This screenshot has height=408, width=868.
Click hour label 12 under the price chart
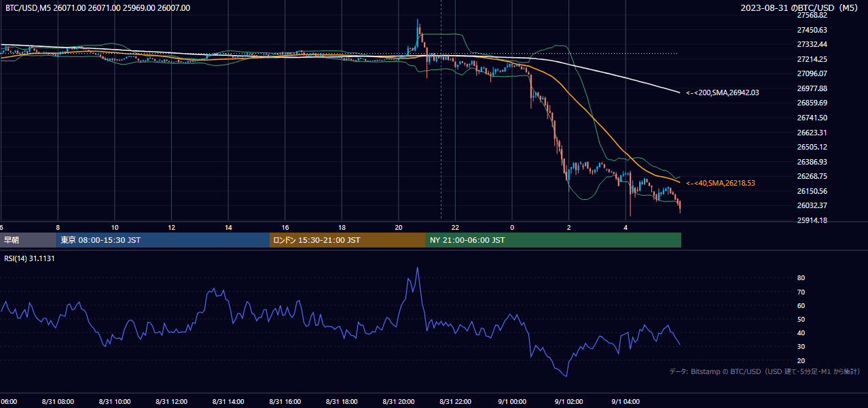172,227
